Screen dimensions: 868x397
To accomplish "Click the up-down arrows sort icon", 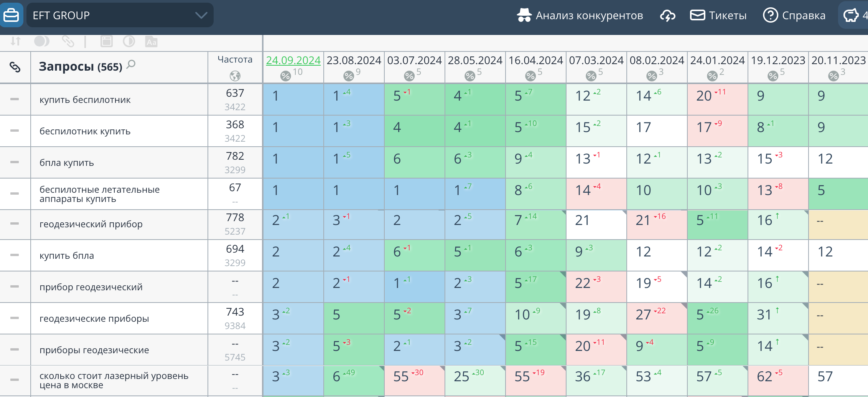I will 15,41.
